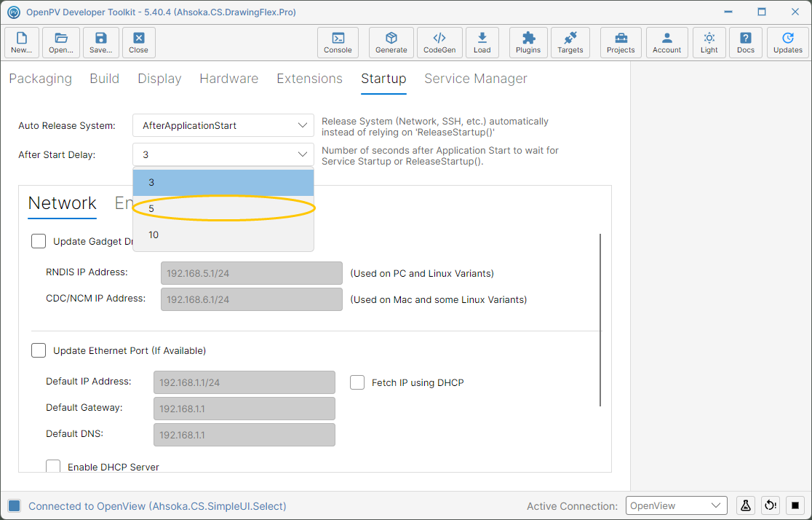Go to the Hardware tab
The image size is (812, 520).
pyautogui.click(x=229, y=78)
